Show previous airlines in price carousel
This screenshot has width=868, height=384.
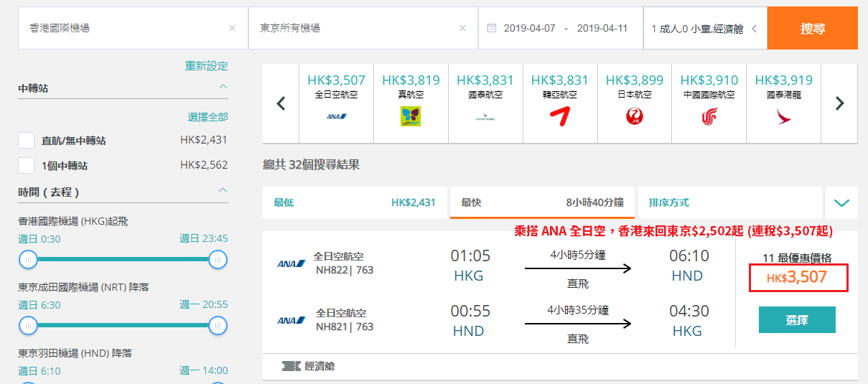(x=281, y=103)
